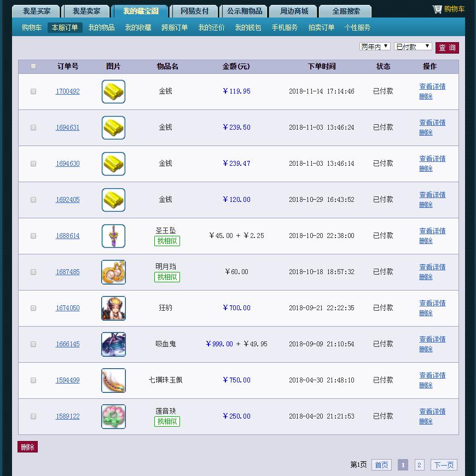Click 找相似 under 明月珰
The image size is (476, 476).
coord(167,277)
